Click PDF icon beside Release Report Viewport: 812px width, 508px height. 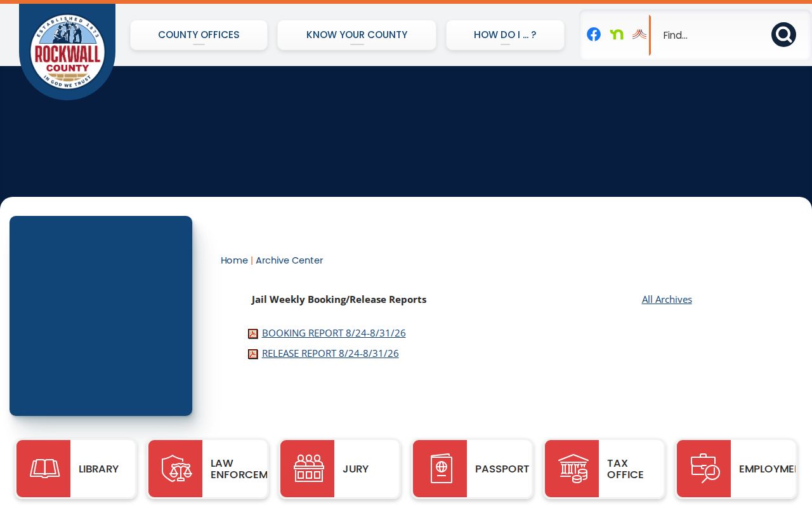(x=253, y=354)
